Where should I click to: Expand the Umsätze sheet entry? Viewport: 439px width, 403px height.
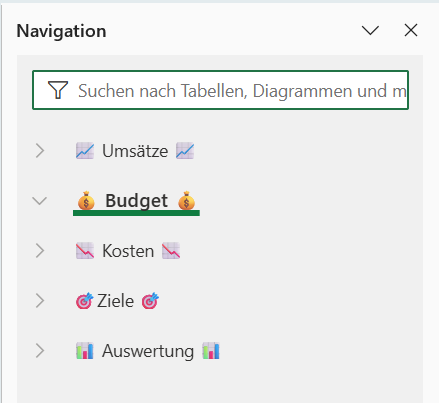40,151
